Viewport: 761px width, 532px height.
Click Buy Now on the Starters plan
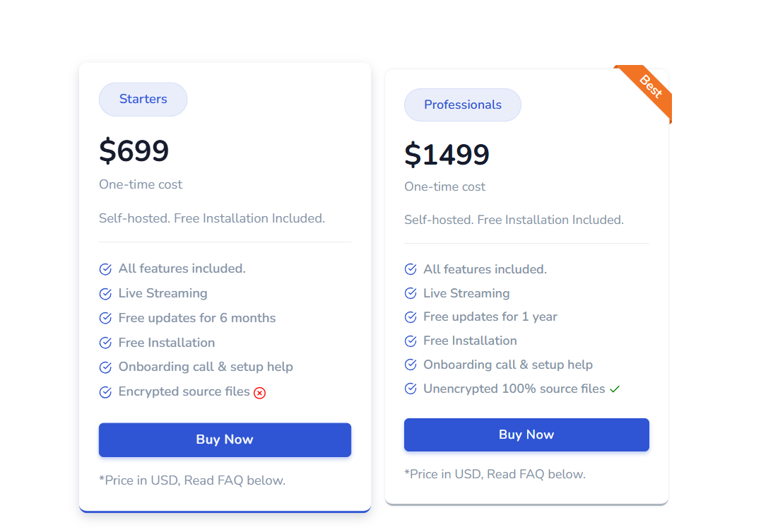(225, 439)
